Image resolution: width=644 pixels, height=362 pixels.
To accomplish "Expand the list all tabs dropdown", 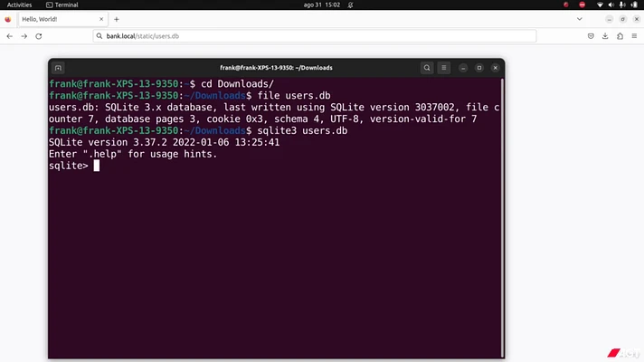I will [580, 19].
